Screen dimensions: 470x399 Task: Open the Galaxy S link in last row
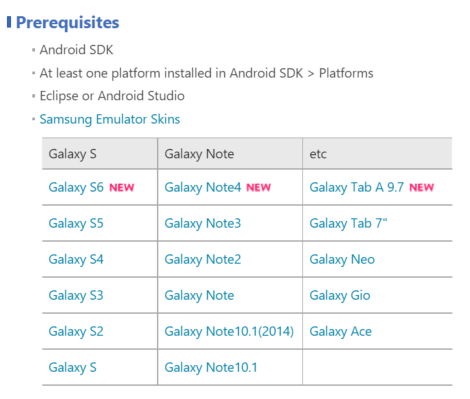(x=72, y=368)
